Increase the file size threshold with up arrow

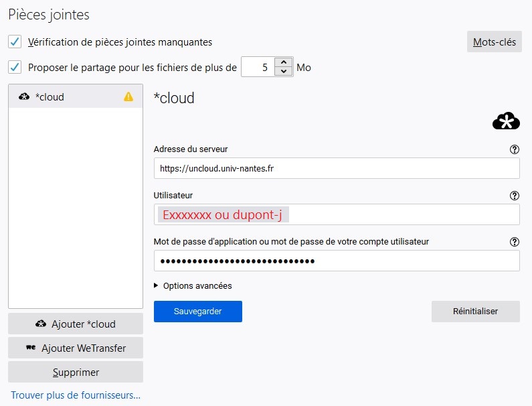[284, 62]
